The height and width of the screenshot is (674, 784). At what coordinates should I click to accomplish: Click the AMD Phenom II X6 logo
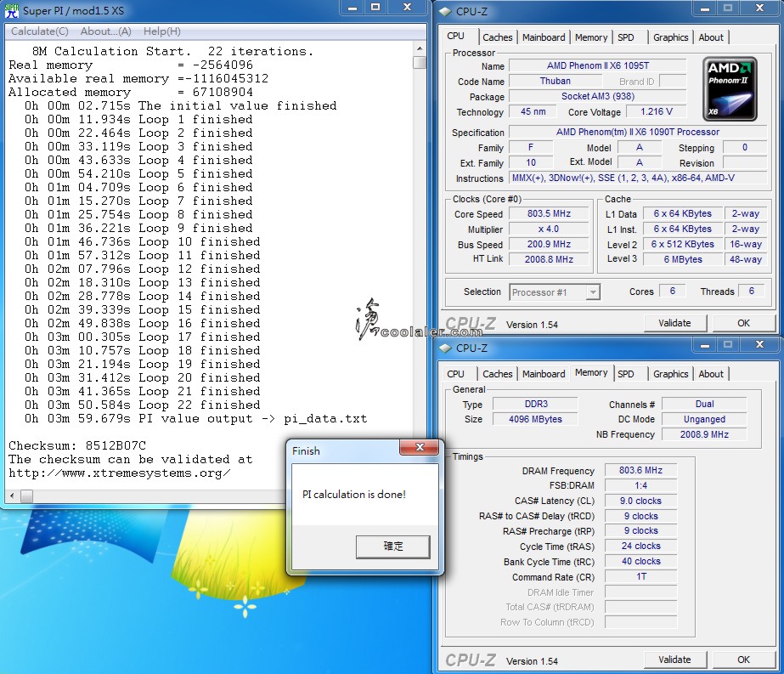[730, 89]
